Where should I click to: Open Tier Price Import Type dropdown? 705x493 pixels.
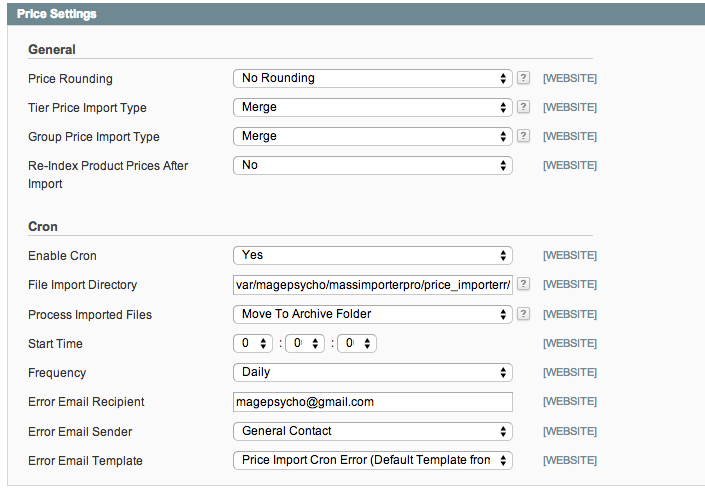tap(372, 107)
